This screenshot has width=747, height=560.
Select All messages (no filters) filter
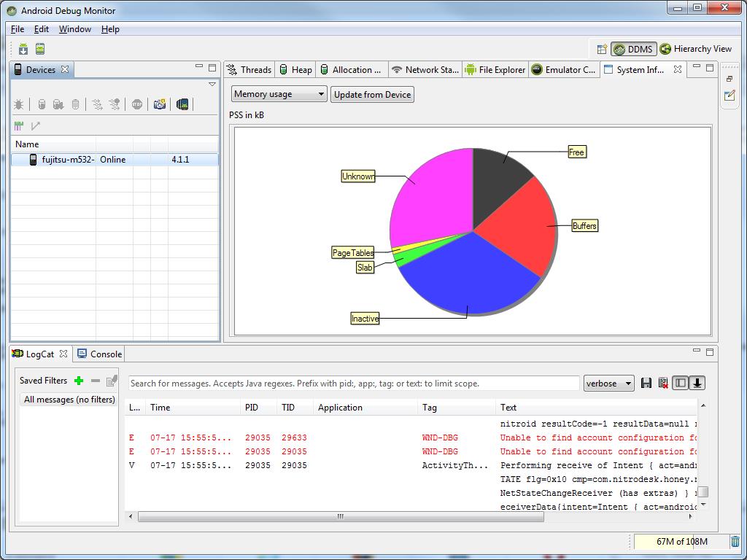coord(69,400)
